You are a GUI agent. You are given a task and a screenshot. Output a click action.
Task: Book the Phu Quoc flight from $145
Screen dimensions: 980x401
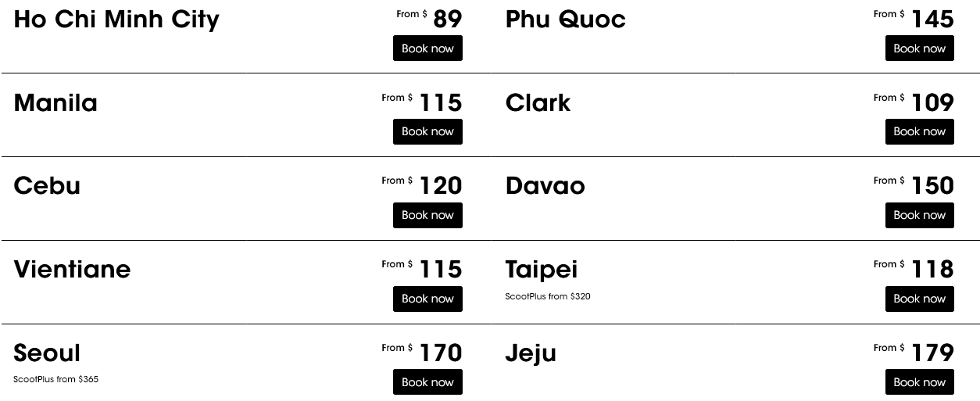click(x=919, y=48)
